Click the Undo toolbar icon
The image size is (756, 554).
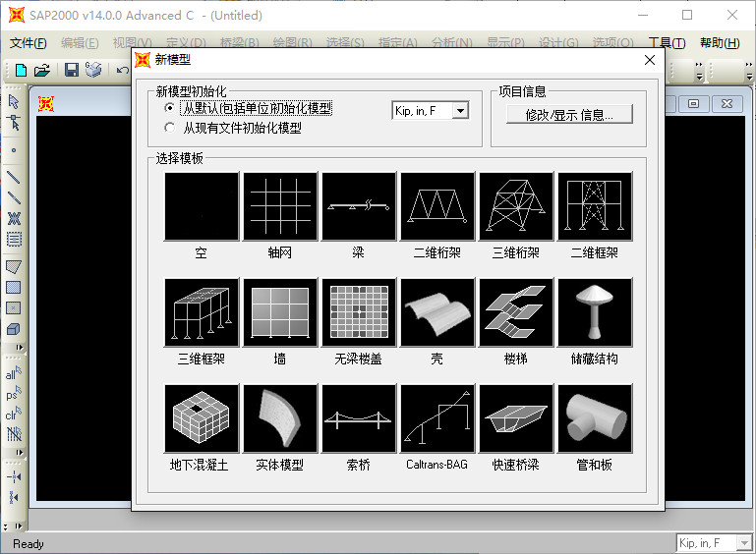click(x=123, y=71)
